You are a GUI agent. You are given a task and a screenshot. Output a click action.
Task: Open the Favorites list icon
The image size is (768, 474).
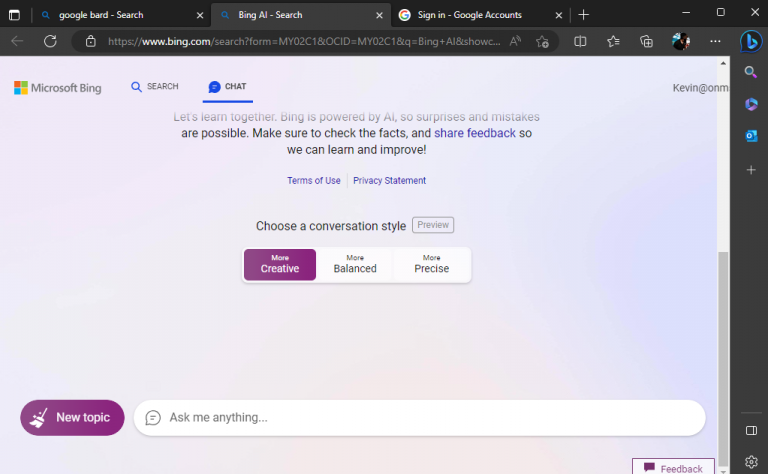613,41
